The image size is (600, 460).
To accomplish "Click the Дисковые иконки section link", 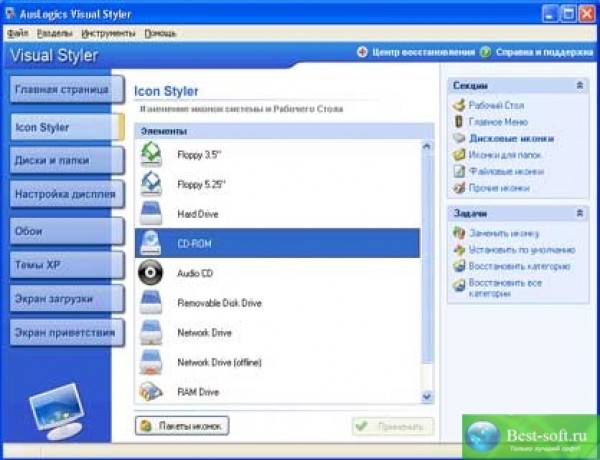I will (x=512, y=139).
